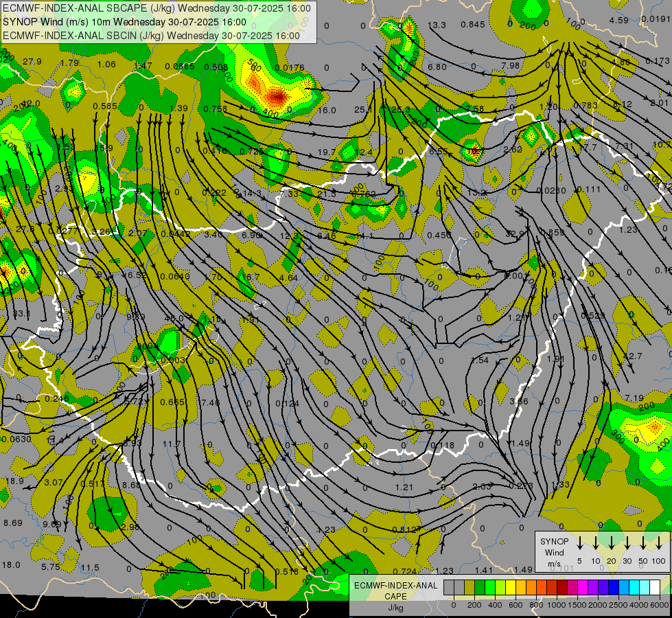Image resolution: width=672 pixels, height=618 pixels.
Task: Click the map value 0.665
Action: pyautogui.click(x=173, y=402)
